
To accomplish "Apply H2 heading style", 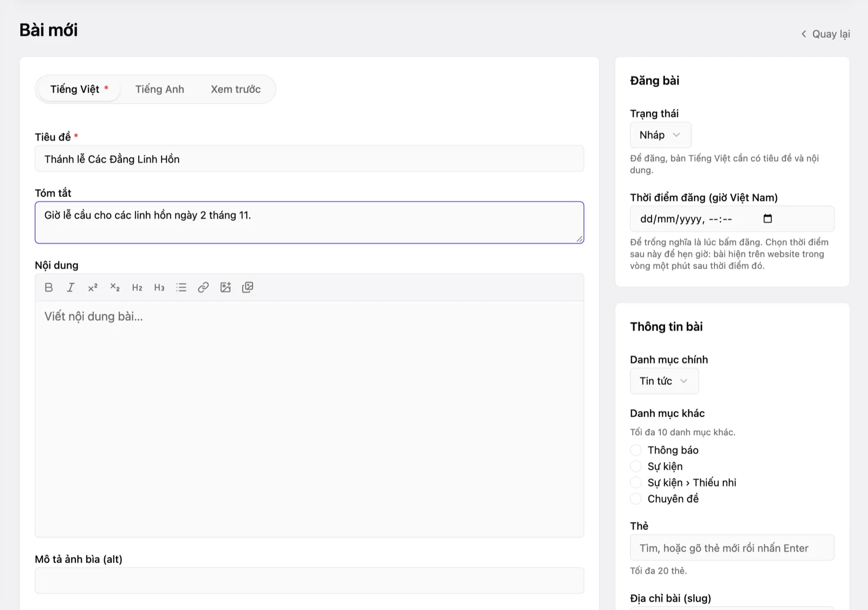I will pos(137,288).
